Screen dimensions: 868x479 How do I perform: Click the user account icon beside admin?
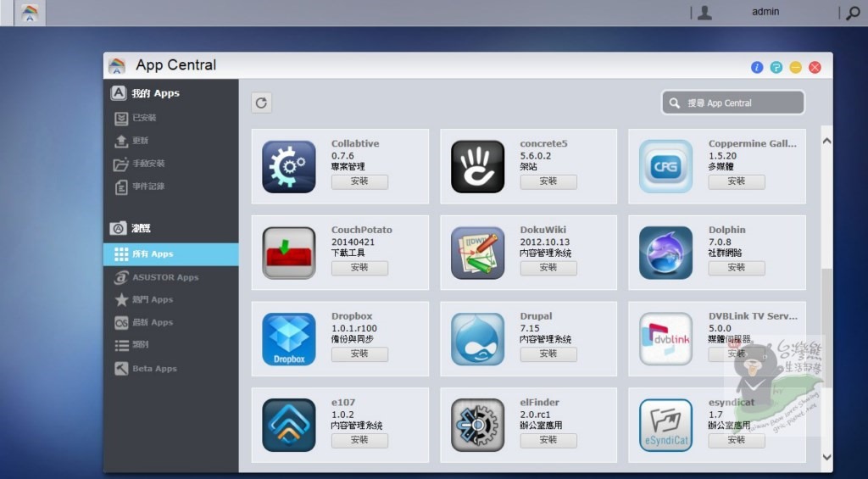pyautogui.click(x=704, y=13)
